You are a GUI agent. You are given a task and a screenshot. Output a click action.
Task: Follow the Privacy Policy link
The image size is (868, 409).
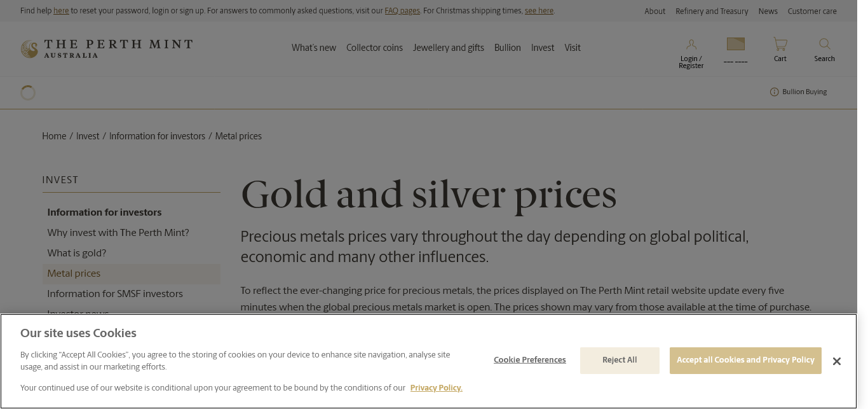coord(436,388)
